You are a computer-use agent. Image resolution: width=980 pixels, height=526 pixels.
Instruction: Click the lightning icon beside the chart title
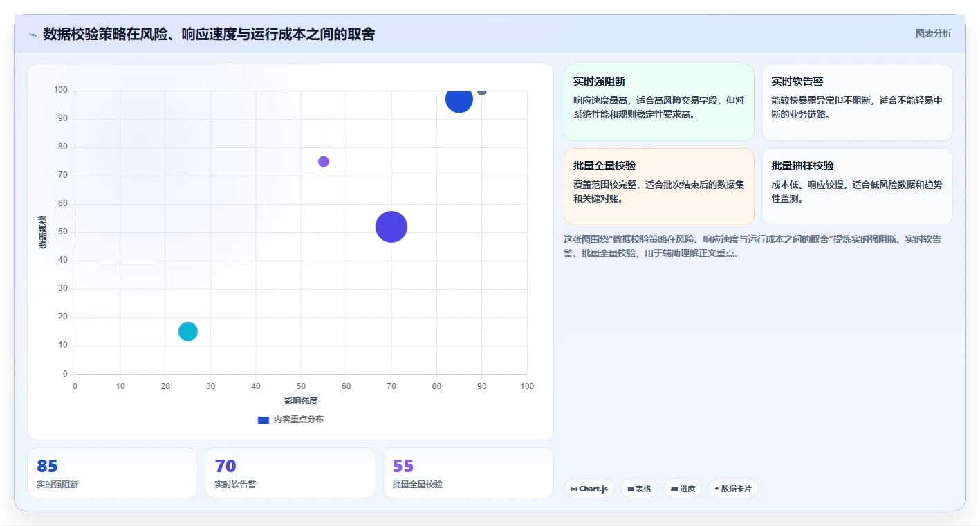[x=33, y=35]
